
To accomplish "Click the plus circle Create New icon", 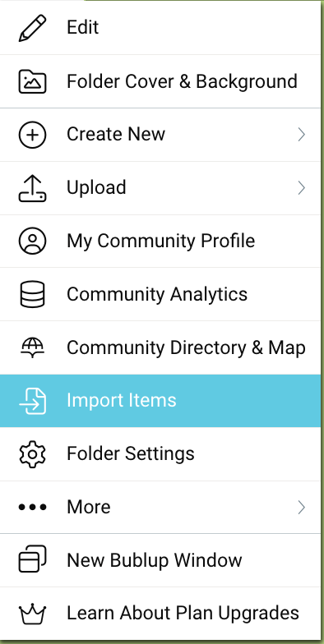I will tap(33, 135).
